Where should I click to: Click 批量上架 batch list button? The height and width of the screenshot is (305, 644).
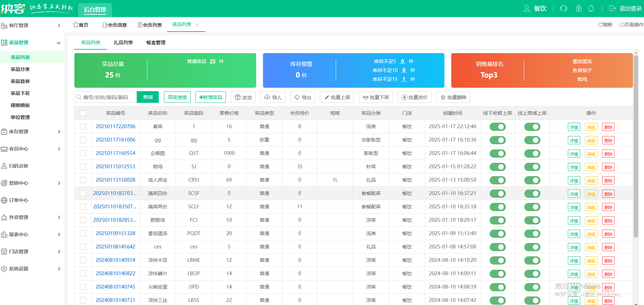[337, 97]
